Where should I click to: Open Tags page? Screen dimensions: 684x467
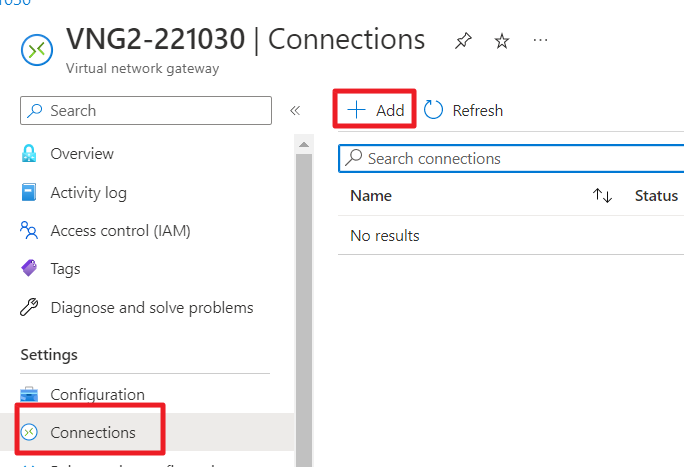pos(65,269)
